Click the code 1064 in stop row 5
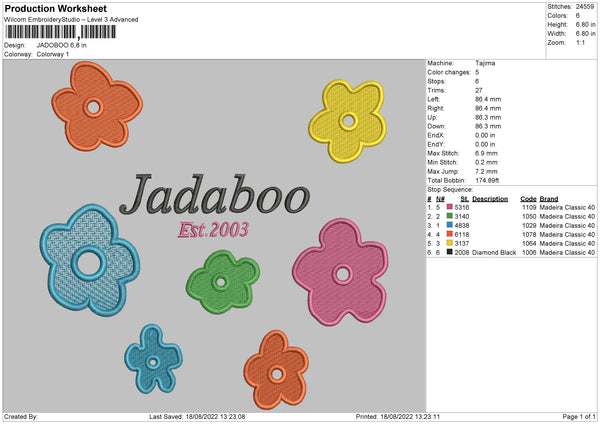This screenshot has height=424, width=600. (x=529, y=243)
